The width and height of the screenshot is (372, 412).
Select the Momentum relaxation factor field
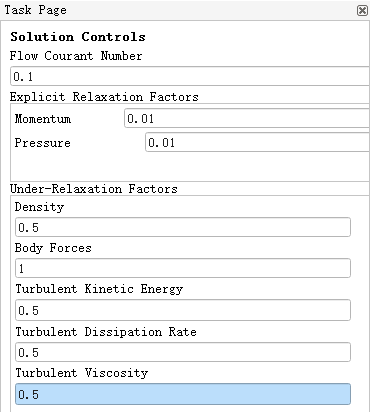(x=247, y=118)
